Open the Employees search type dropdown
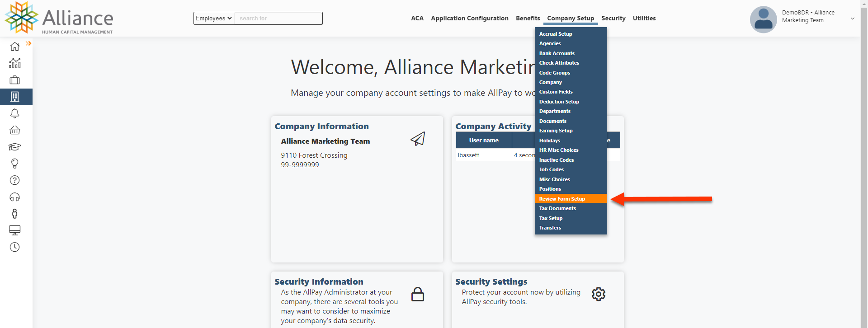 pos(213,18)
